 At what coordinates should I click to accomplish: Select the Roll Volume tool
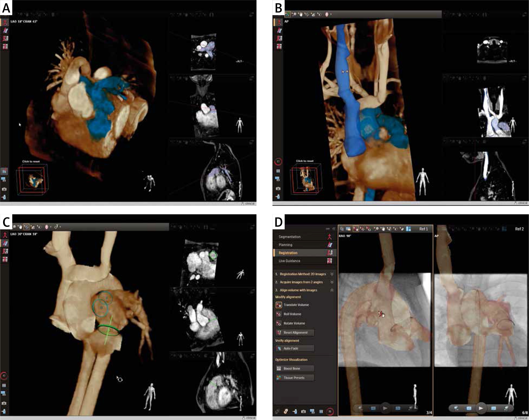pos(279,314)
